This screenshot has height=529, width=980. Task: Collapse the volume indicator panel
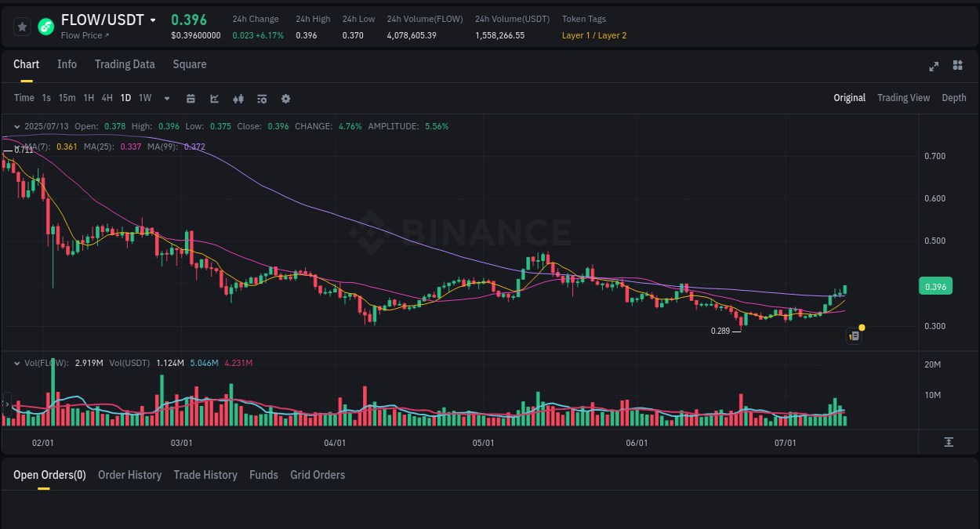tap(17, 363)
